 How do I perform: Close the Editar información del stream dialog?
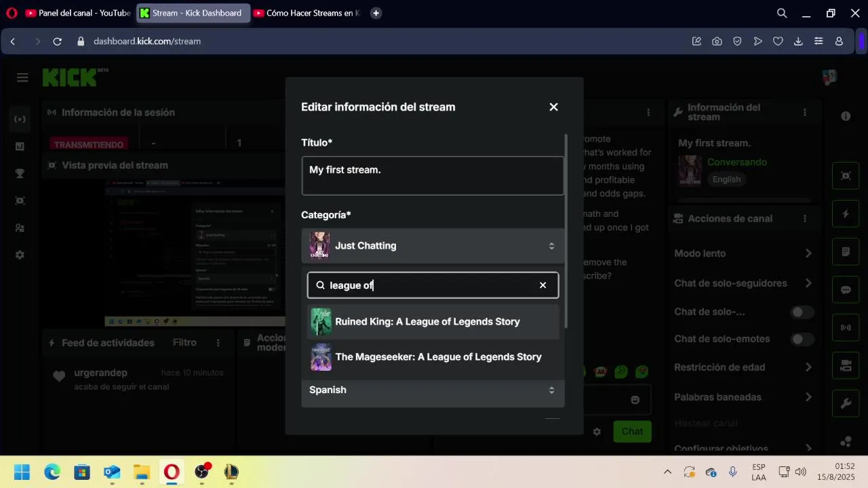pos(553,107)
